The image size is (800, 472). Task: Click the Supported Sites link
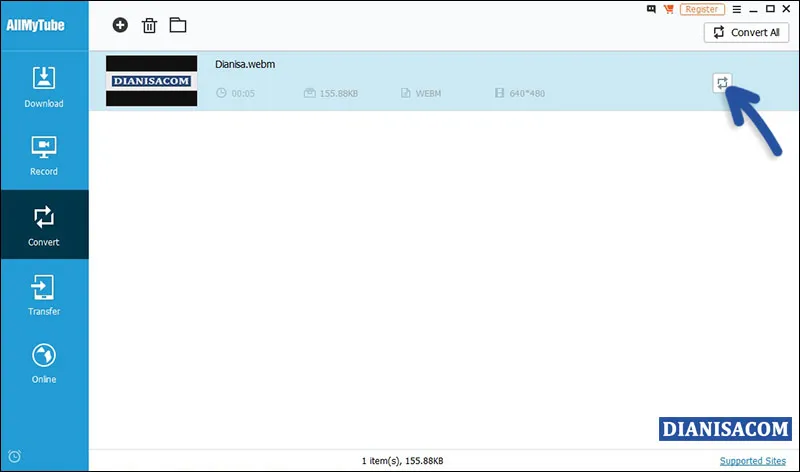753,461
